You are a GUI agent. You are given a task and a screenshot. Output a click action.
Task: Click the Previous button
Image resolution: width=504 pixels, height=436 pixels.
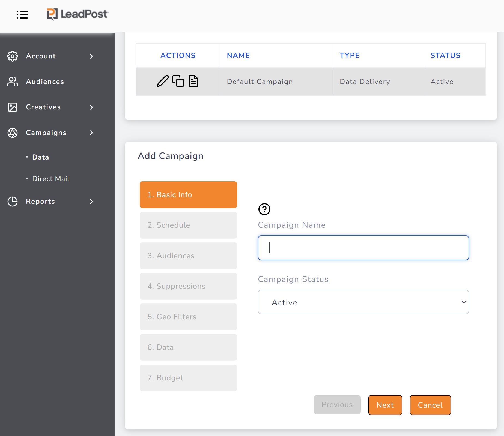[x=337, y=405]
